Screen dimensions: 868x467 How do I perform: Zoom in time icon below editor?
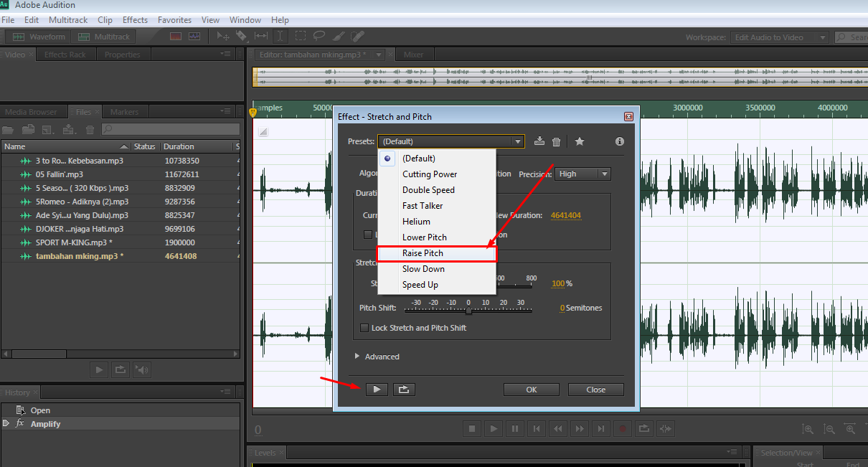[x=850, y=429]
